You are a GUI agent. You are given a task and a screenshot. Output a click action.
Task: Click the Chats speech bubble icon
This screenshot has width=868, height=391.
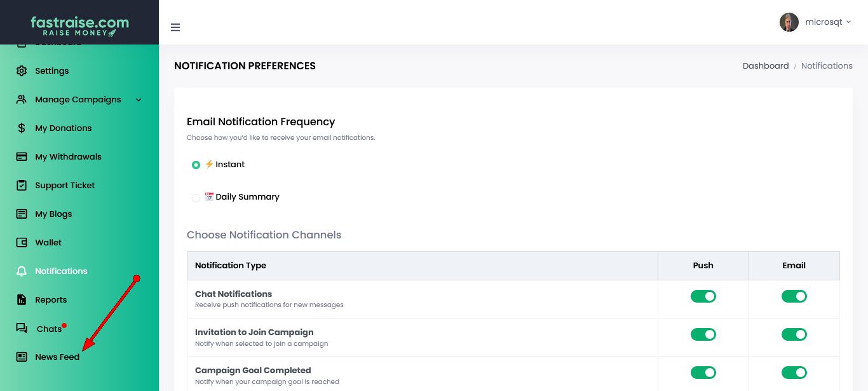22,329
